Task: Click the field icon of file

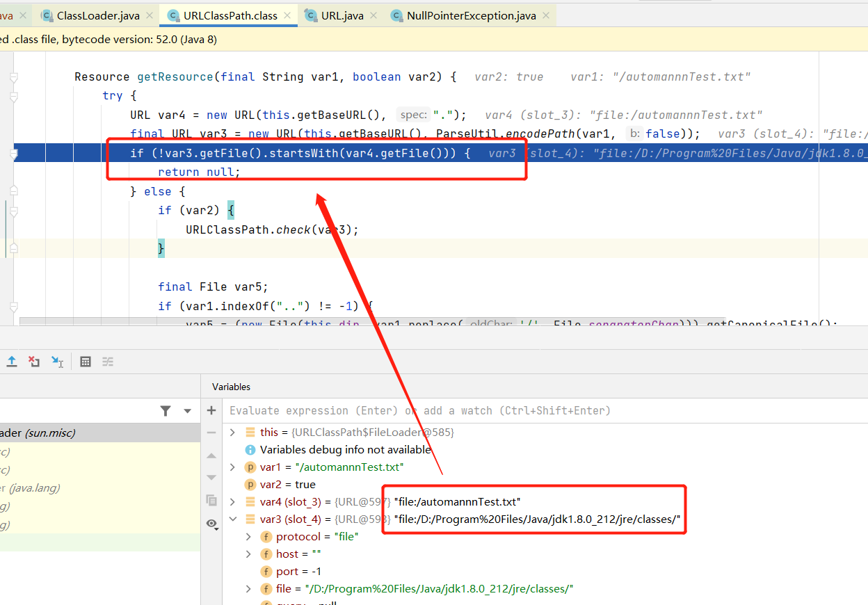Action: 266,589
